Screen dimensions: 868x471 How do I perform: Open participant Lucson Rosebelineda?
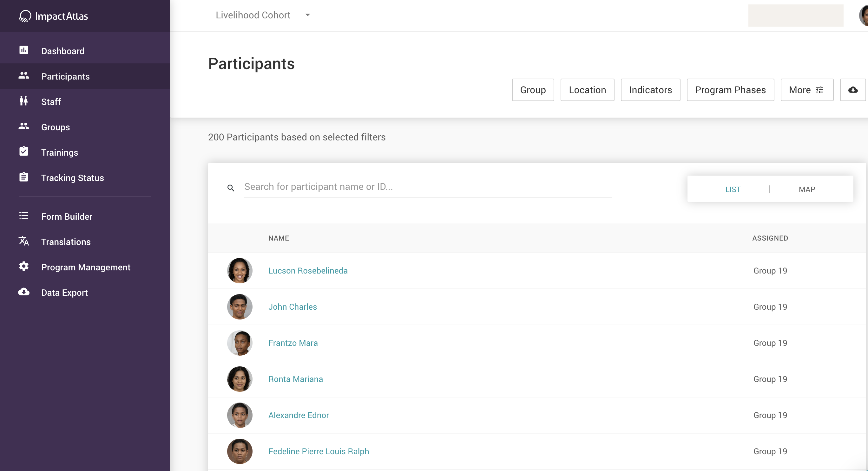(x=308, y=271)
